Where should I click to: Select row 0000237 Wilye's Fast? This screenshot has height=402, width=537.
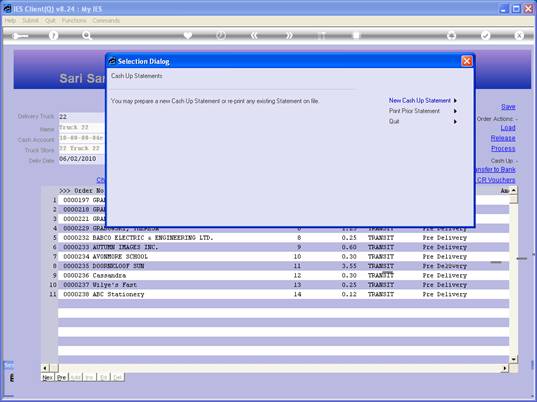pos(283,285)
